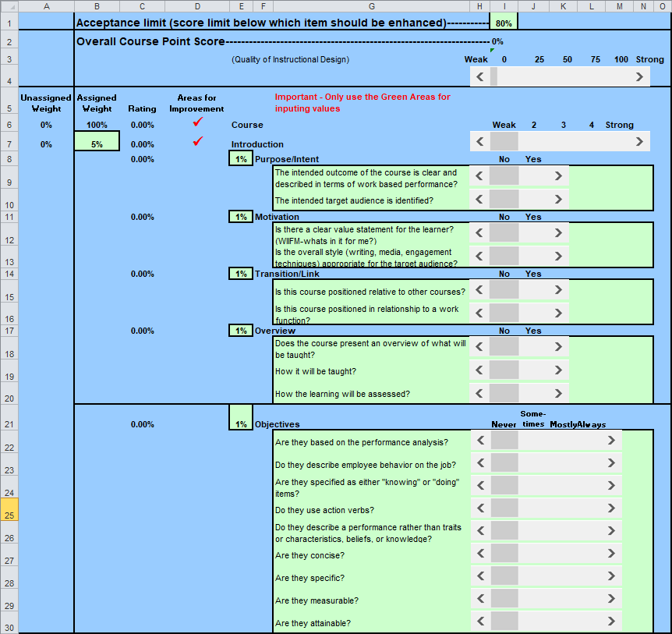
Task: Click '(Quality of Instructional Design)' text
Action: [x=290, y=59]
